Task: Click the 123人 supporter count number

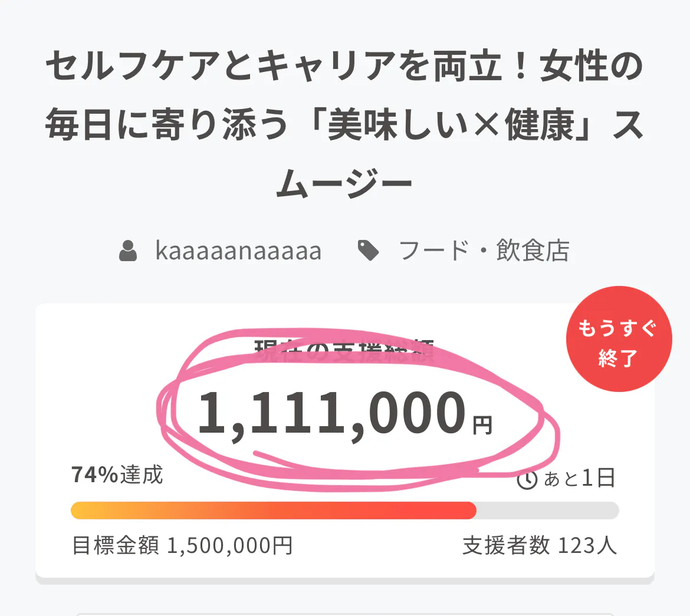Action: (587, 546)
